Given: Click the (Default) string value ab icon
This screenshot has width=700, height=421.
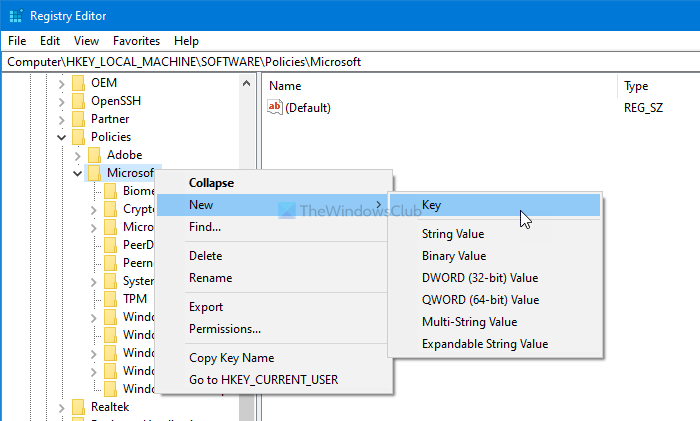Looking at the screenshot, I should [275, 107].
